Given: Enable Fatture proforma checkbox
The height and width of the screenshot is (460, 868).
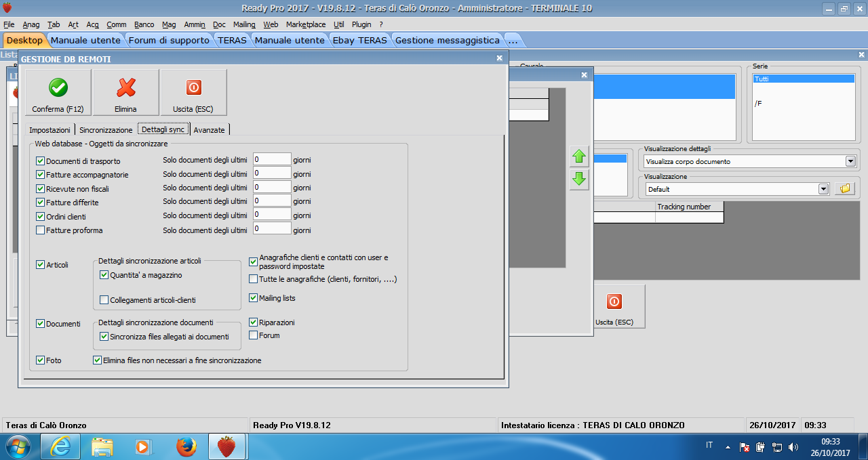Looking at the screenshot, I should [x=41, y=230].
